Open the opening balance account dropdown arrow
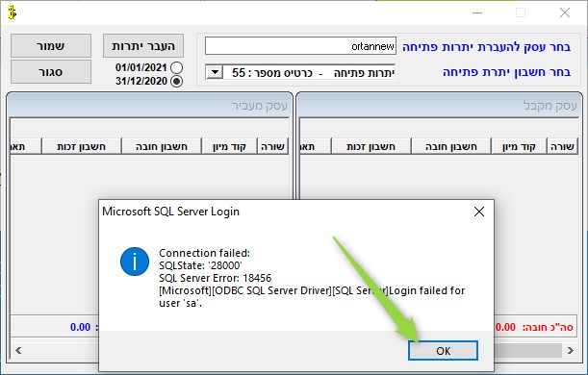The height and width of the screenshot is (375, 588). 215,72
